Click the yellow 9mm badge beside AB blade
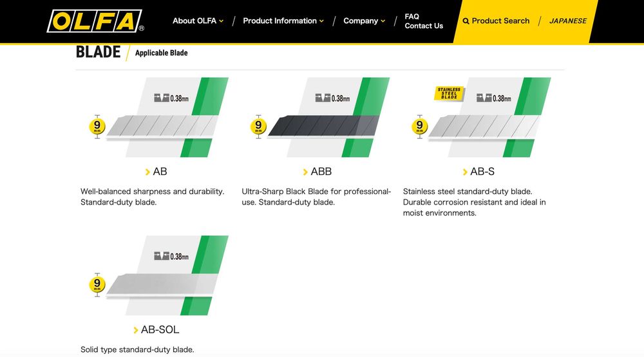The image size is (644, 357). [x=97, y=126]
